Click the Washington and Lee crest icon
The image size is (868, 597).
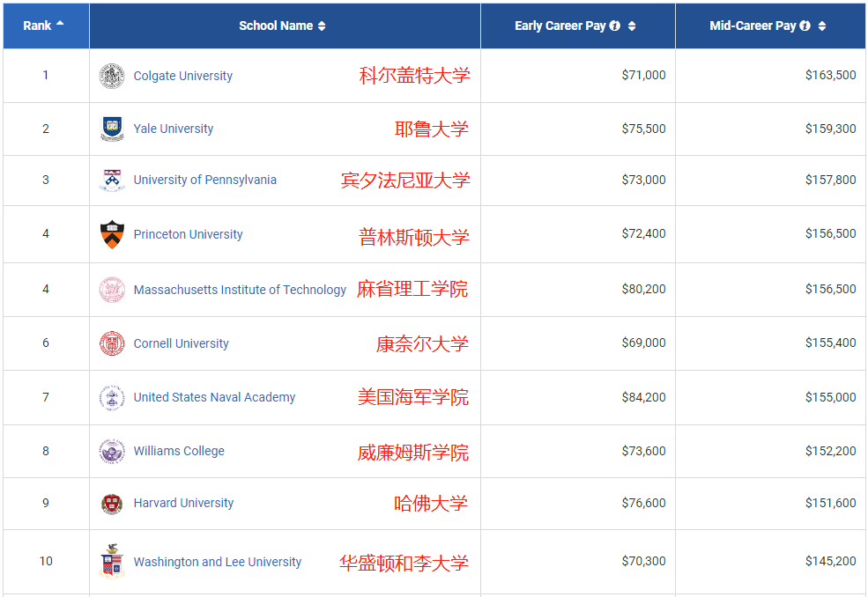coord(112,562)
